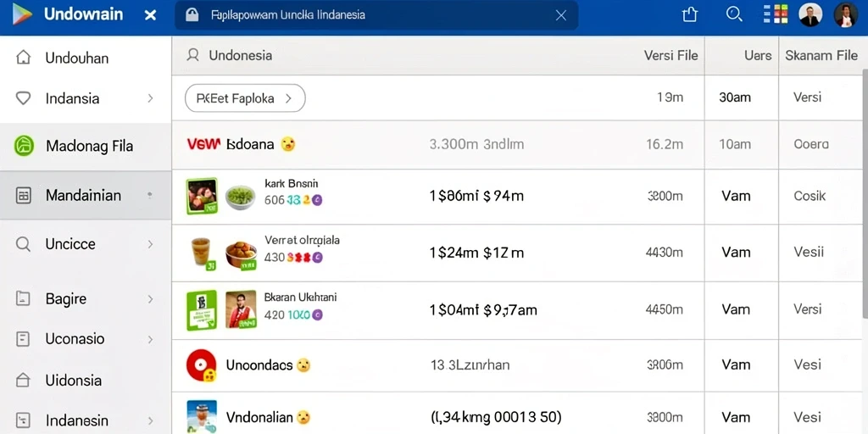The width and height of the screenshot is (868, 434).
Task: Expand the Bagire sidebar chevron
Action: tap(150, 299)
